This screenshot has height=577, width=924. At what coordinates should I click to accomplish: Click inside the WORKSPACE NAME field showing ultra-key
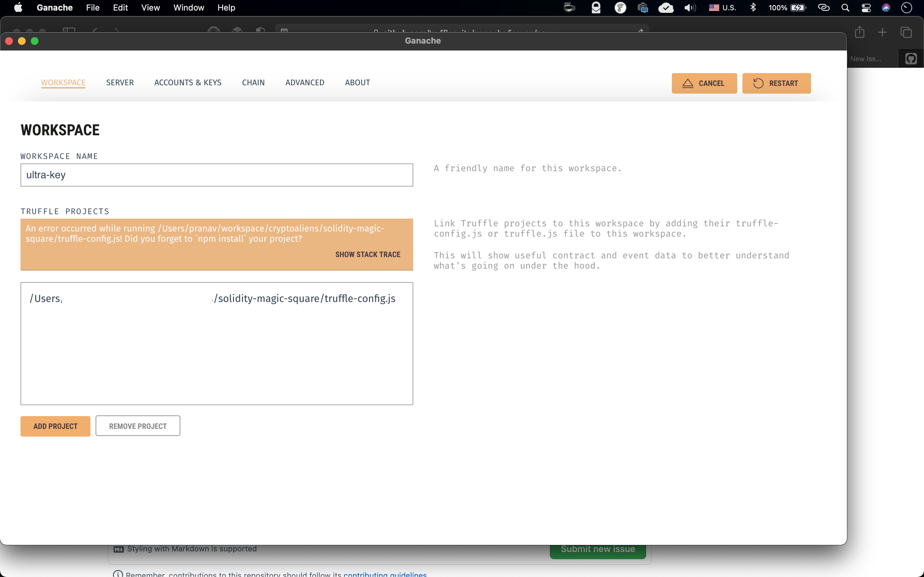217,175
